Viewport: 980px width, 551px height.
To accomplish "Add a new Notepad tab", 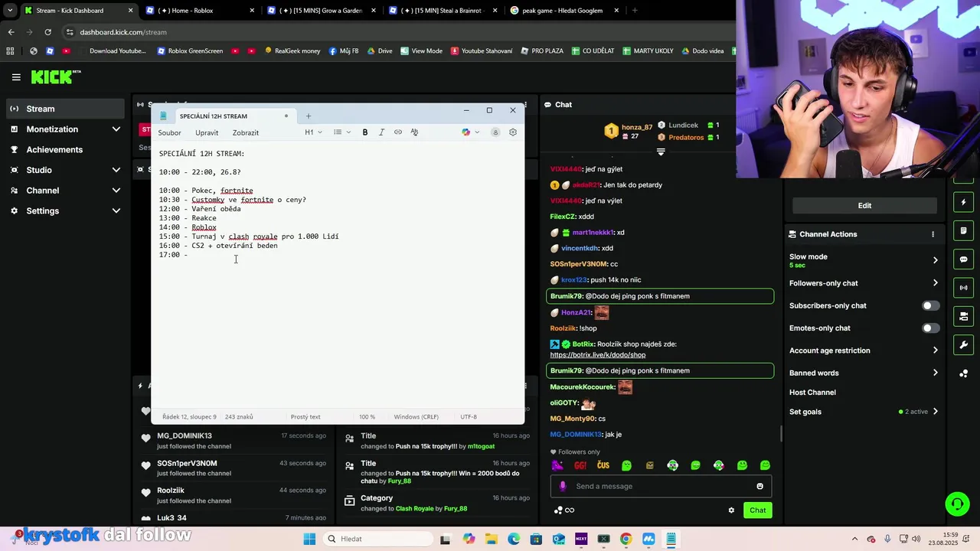I will [x=309, y=116].
